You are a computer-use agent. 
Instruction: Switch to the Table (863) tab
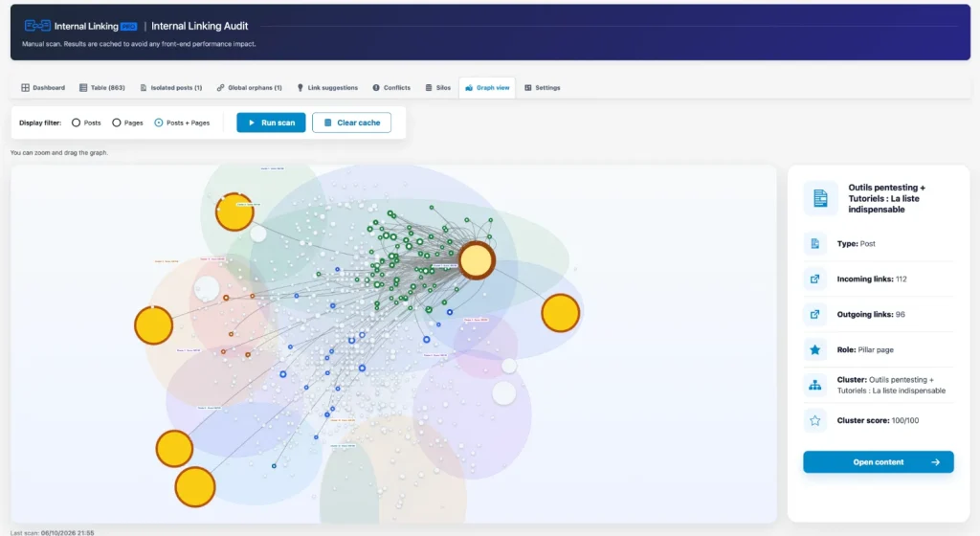101,88
